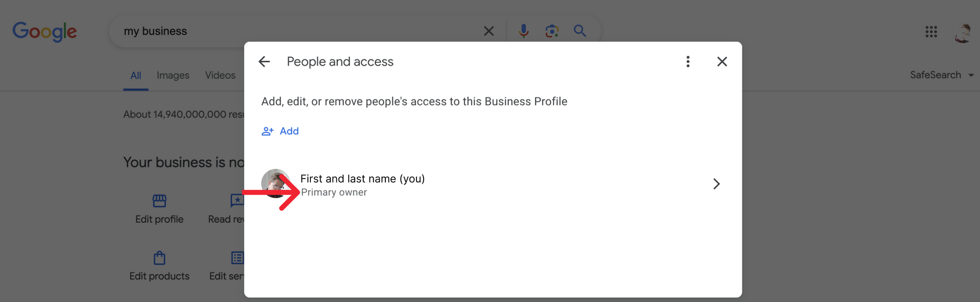Close the People and access dialog
Viewport: 980px width, 302px height.
pos(722,62)
